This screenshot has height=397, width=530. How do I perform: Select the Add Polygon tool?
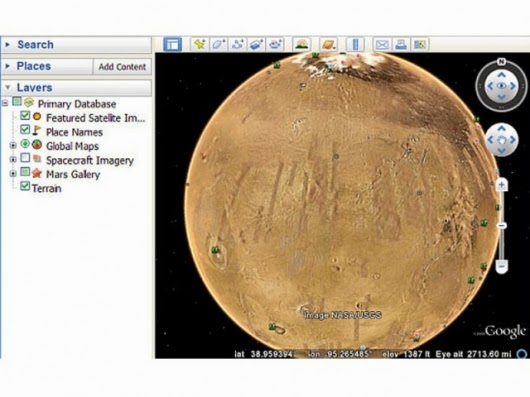pyautogui.click(x=218, y=44)
